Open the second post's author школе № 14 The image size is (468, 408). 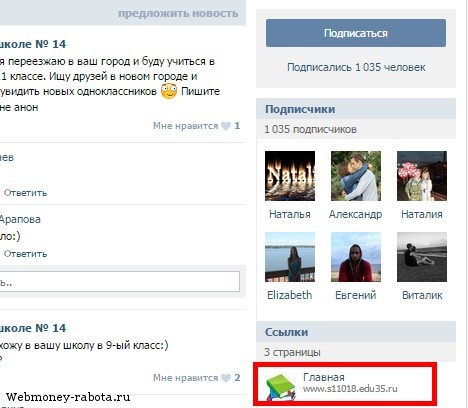pos(33,328)
